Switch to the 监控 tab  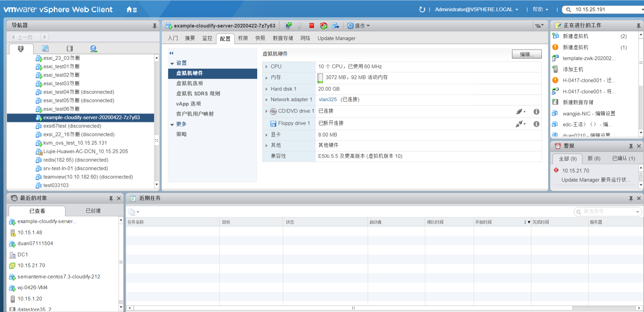(x=207, y=38)
